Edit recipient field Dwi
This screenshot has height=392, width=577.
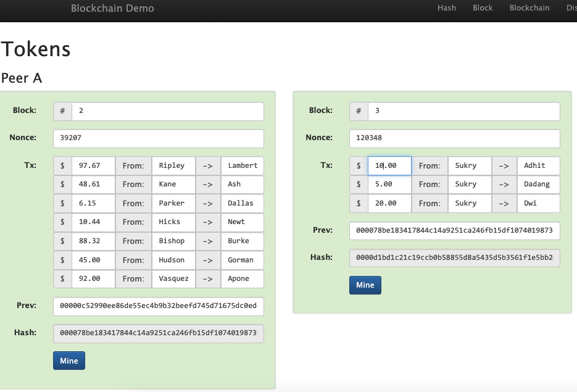(x=539, y=203)
